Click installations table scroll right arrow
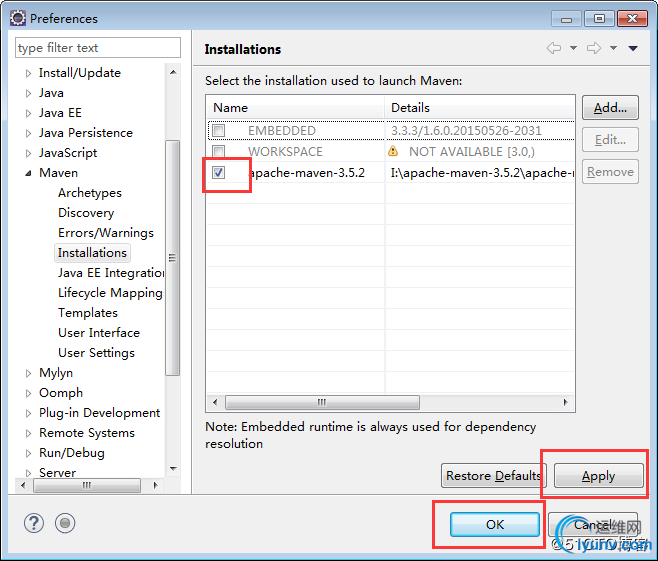The image size is (658, 561). (x=565, y=402)
